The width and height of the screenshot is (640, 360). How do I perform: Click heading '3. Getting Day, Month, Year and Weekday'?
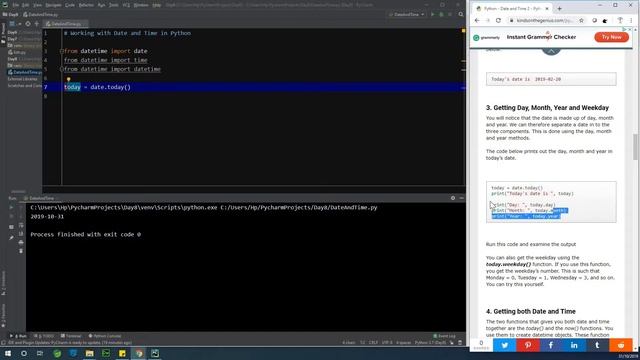(547, 108)
